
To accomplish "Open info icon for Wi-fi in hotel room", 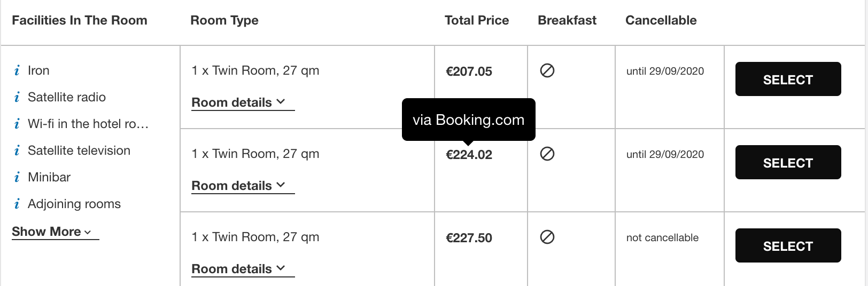I will 17,124.
